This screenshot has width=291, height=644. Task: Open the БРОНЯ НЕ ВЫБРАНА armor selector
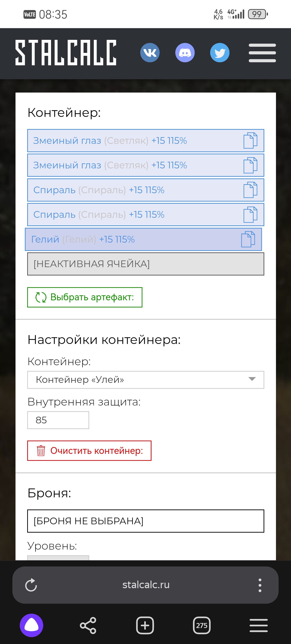click(x=145, y=521)
